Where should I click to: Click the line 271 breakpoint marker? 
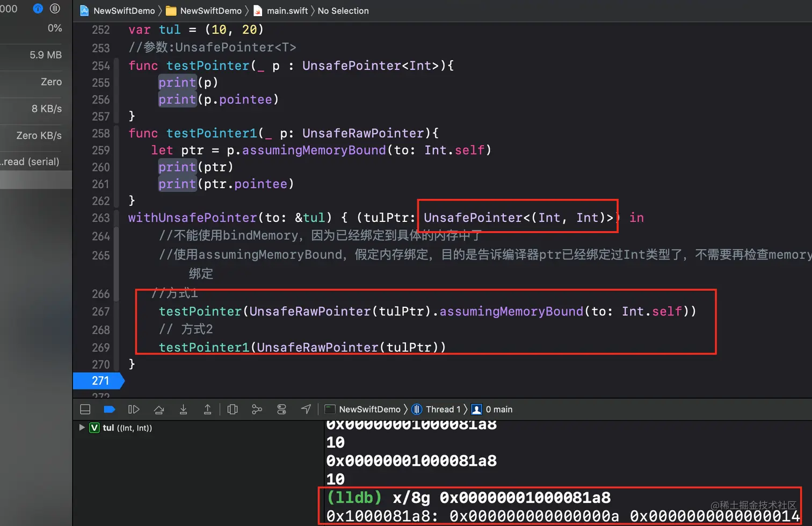coord(99,381)
